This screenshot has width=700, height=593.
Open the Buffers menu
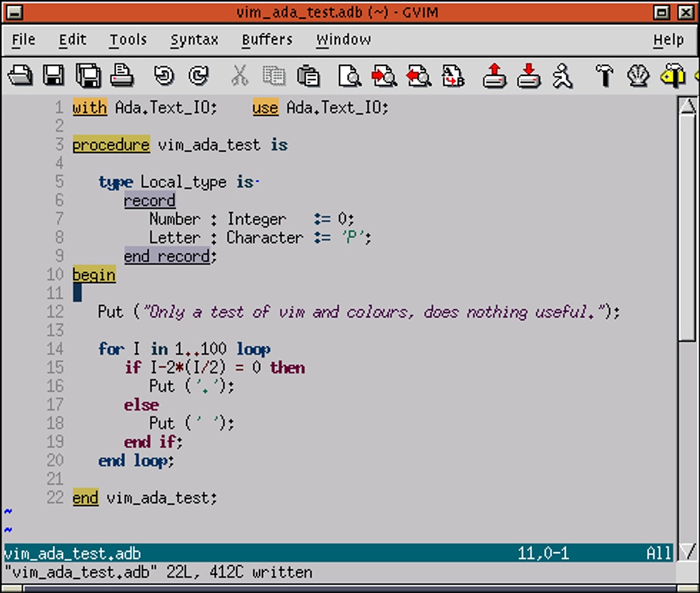267,40
